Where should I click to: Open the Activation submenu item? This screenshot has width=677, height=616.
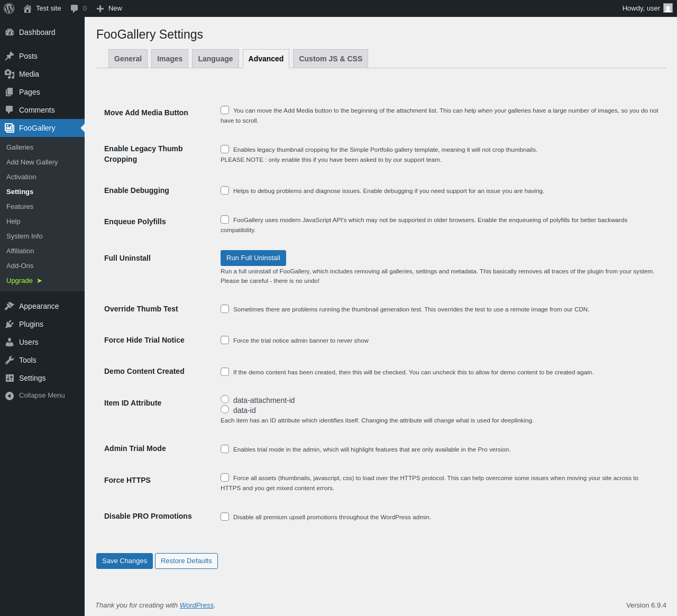(42, 177)
